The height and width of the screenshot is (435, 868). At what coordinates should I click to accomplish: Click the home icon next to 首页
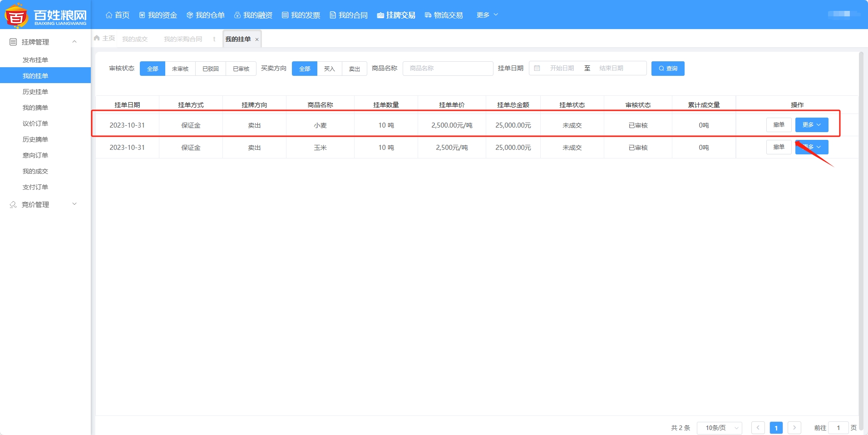[x=109, y=15]
